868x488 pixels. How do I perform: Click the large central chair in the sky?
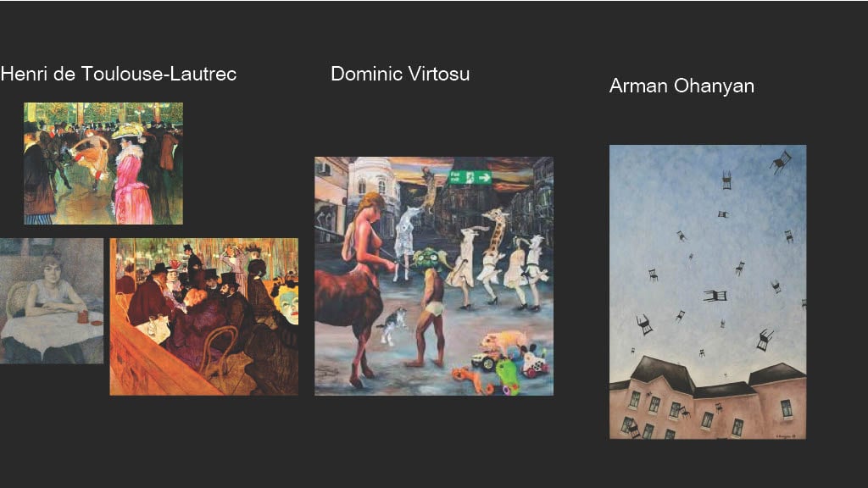(x=715, y=296)
